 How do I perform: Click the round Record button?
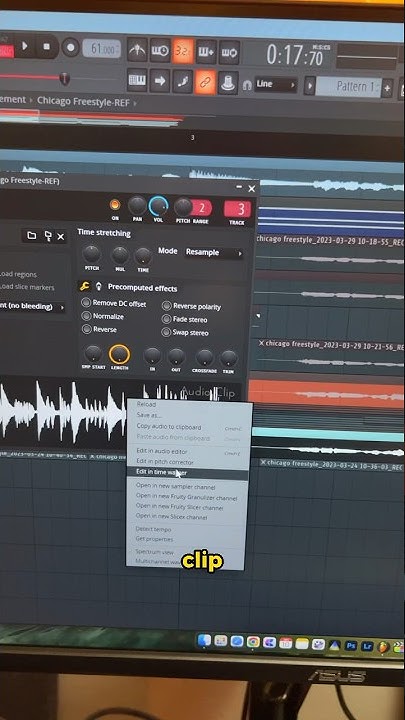[x=70, y=48]
